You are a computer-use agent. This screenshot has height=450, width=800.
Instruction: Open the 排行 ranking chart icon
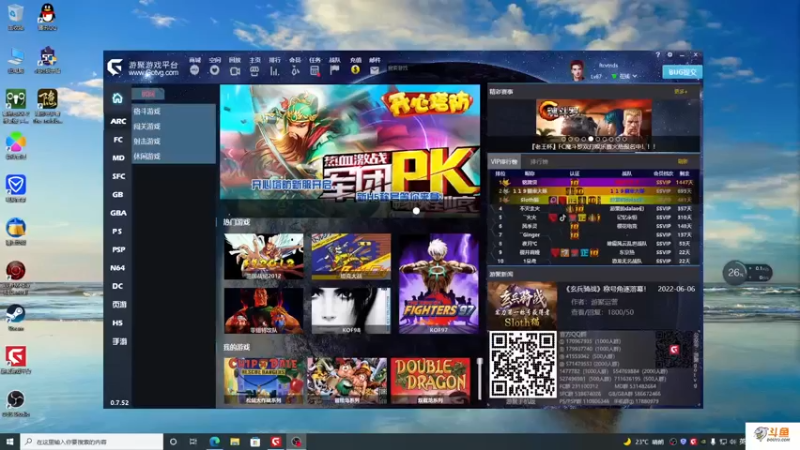[274, 71]
